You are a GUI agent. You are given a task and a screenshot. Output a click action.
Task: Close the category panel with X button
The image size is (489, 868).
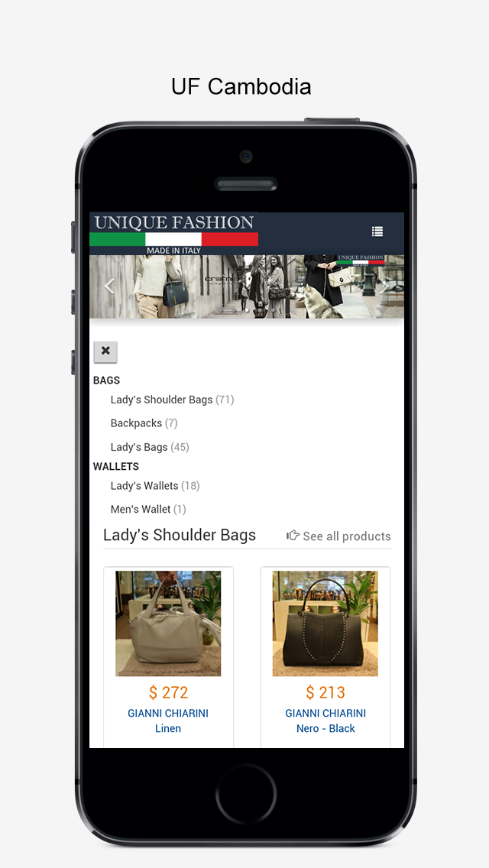coord(105,351)
